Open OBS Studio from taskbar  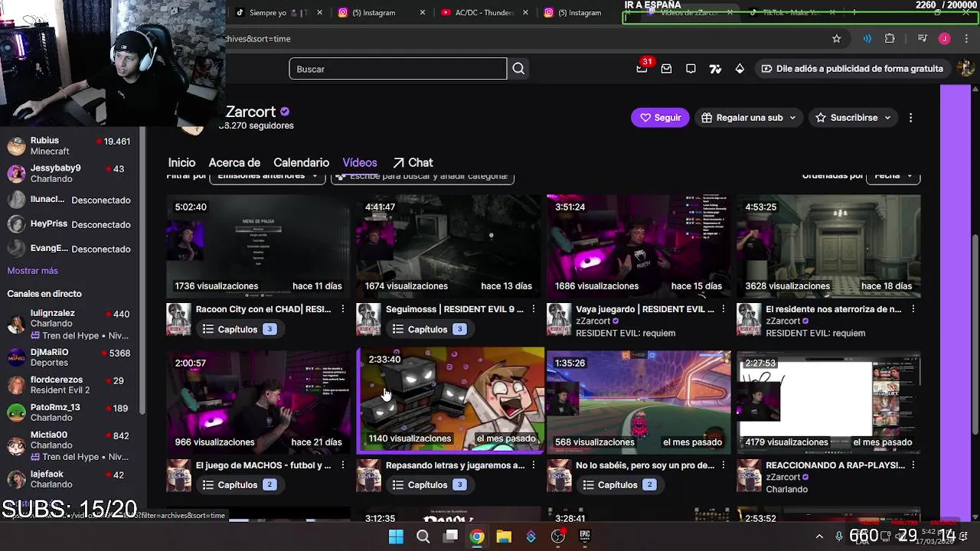[558, 536]
